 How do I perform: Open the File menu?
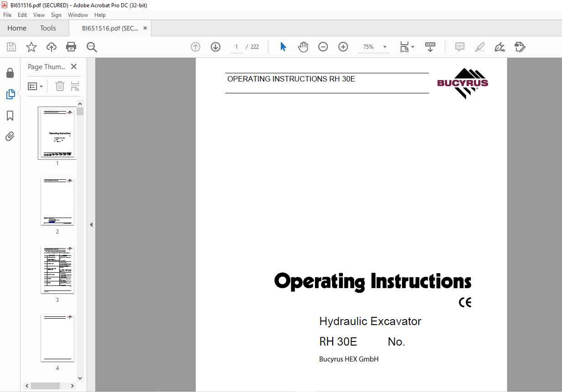(x=7, y=15)
